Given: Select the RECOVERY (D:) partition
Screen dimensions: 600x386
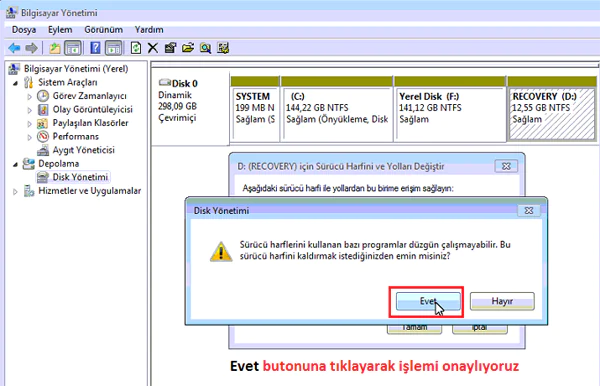Looking at the screenshot, I should pos(552,109).
